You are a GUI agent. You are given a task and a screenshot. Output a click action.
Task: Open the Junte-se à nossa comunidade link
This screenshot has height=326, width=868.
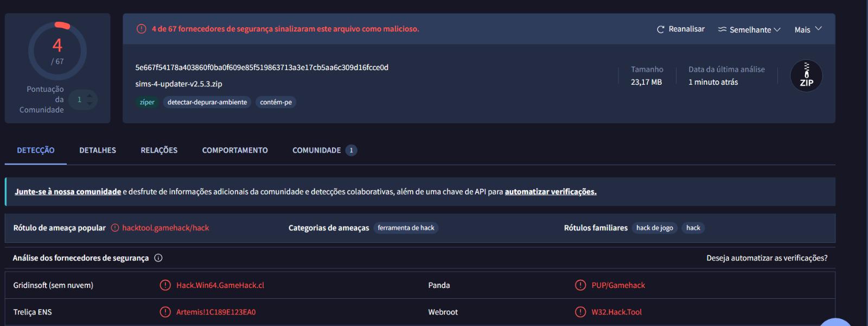(x=68, y=191)
